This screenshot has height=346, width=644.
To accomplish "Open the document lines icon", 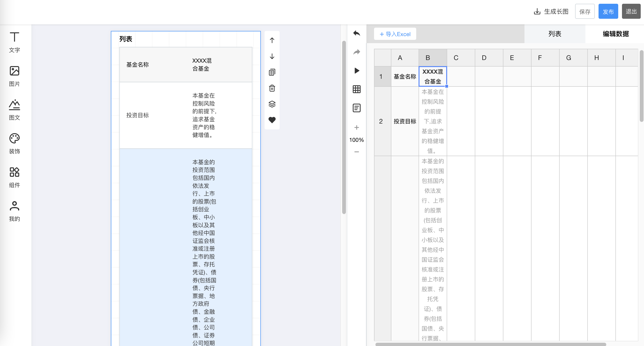I will click(x=356, y=108).
